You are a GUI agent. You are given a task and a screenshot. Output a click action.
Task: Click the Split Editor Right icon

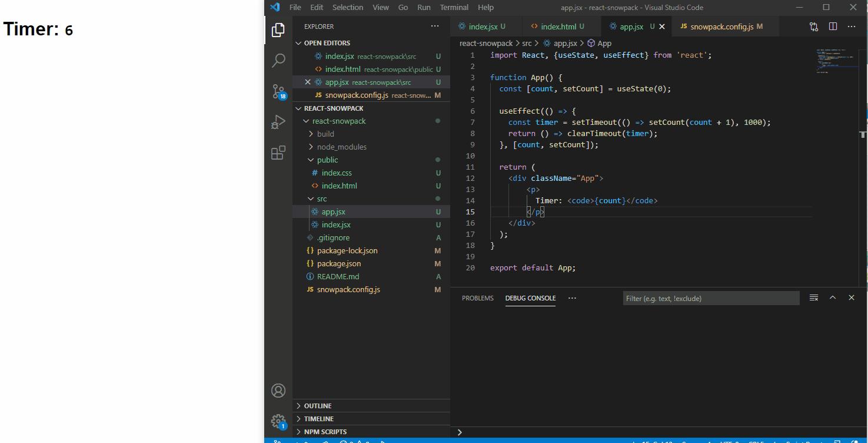pos(833,27)
